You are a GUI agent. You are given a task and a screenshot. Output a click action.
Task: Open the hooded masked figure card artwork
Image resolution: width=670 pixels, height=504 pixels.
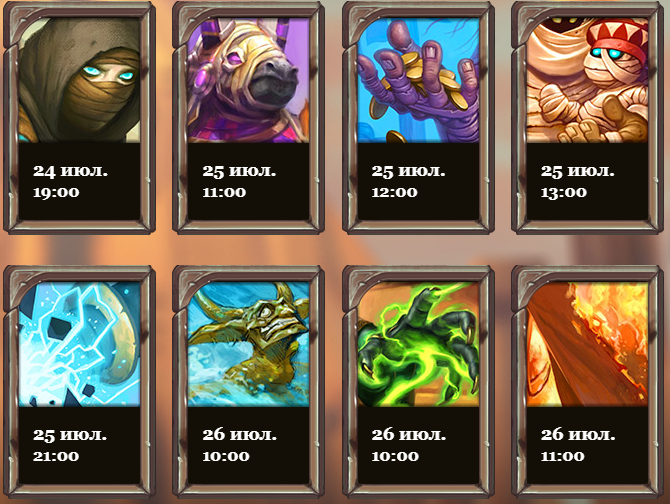coord(79,80)
